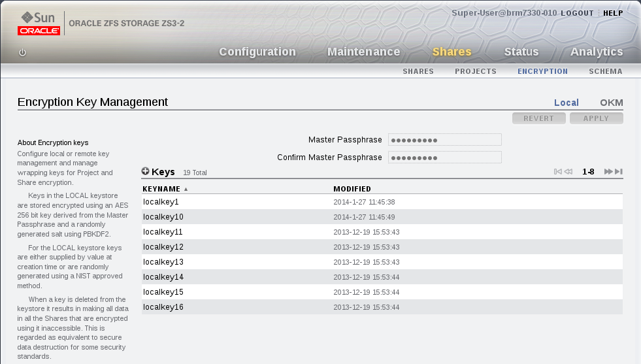The width and height of the screenshot is (641, 364).
Task: Go to the previous page of keys
Action: coord(568,171)
